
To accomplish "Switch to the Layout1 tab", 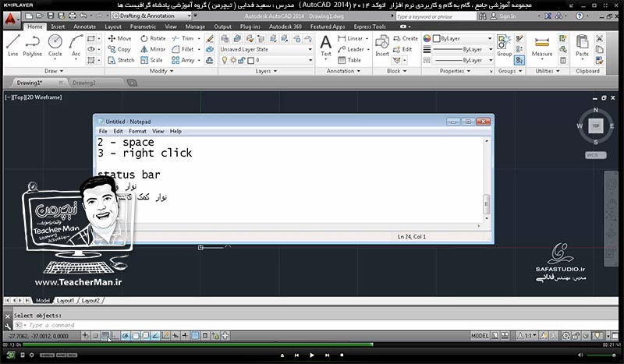I will [66, 300].
